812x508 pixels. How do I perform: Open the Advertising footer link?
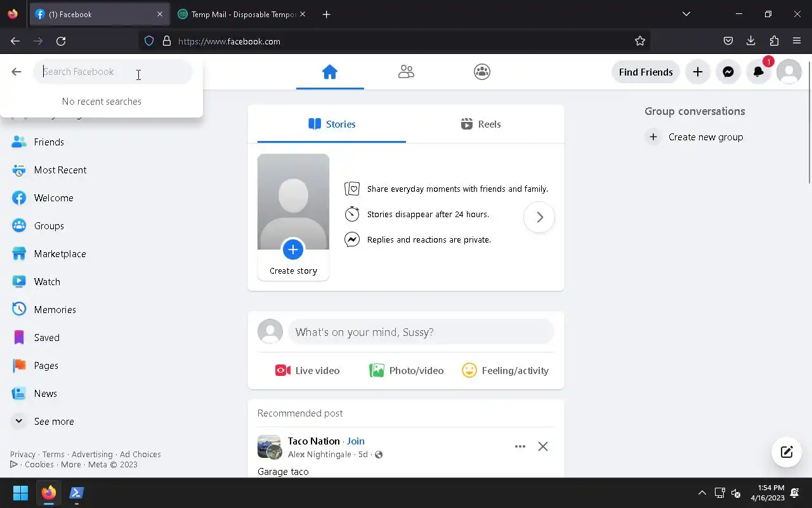[92, 455]
